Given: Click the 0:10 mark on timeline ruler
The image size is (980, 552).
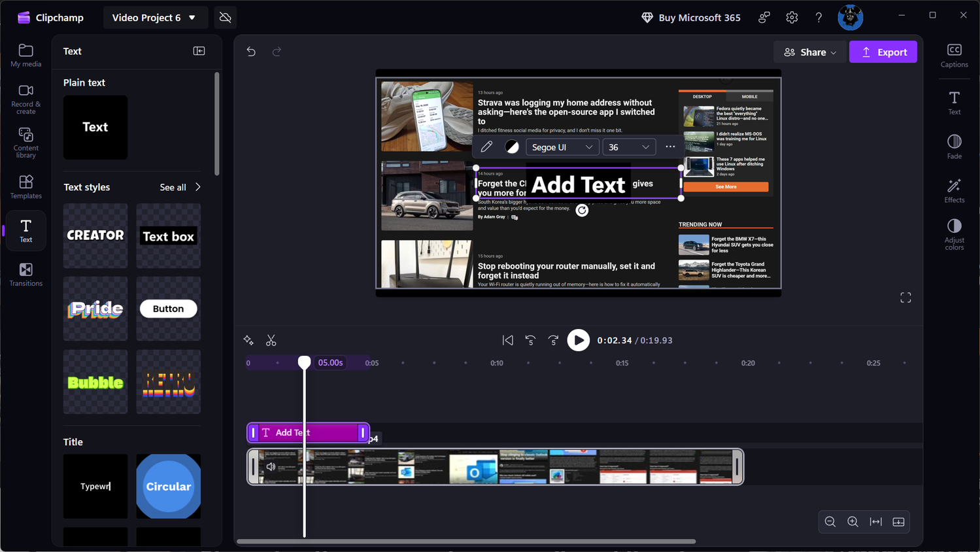Looking at the screenshot, I should click(x=497, y=363).
